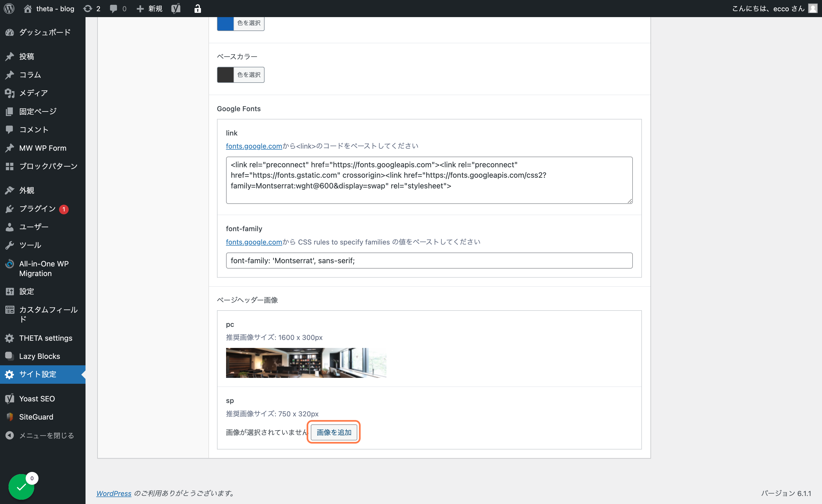Click the dark base color swatch under ベースカラー
The width and height of the screenshot is (822, 504).
click(x=226, y=75)
